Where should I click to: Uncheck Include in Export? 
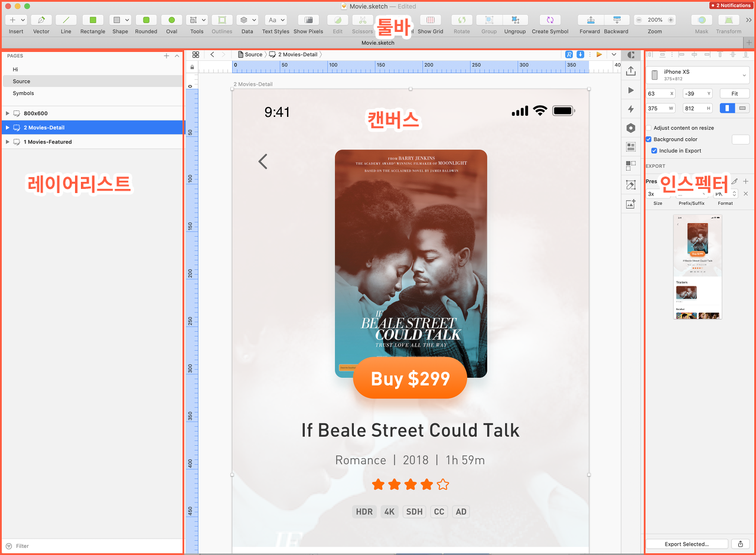pyautogui.click(x=654, y=151)
